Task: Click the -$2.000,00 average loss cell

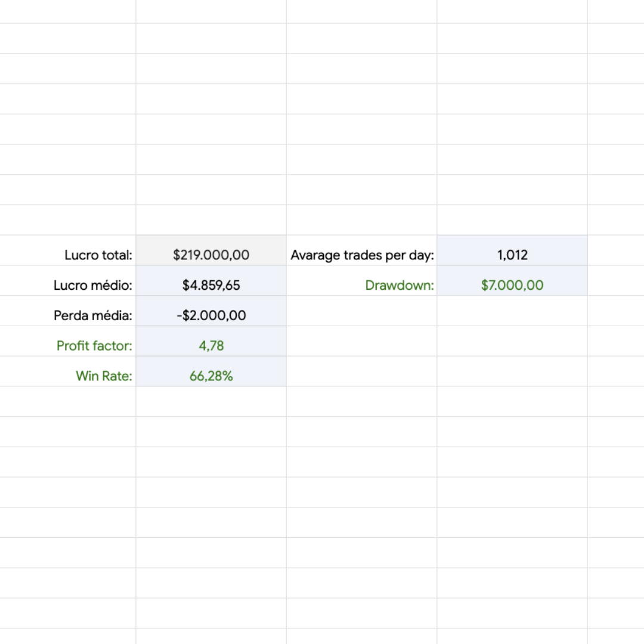Action: (211, 316)
